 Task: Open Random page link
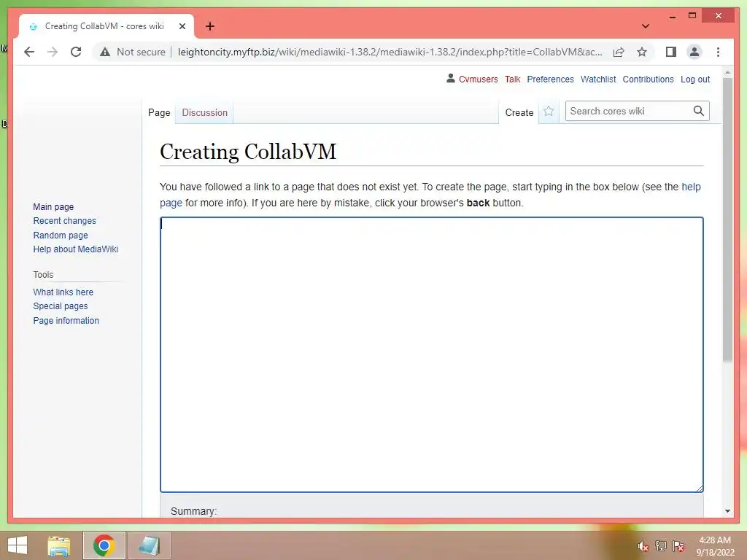(61, 236)
